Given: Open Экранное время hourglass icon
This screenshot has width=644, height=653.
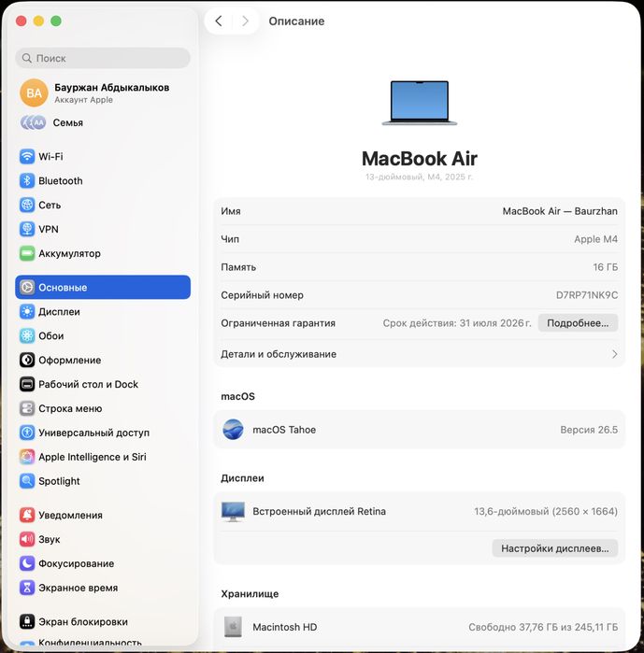Looking at the screenshot, I should tap(27, 588).
